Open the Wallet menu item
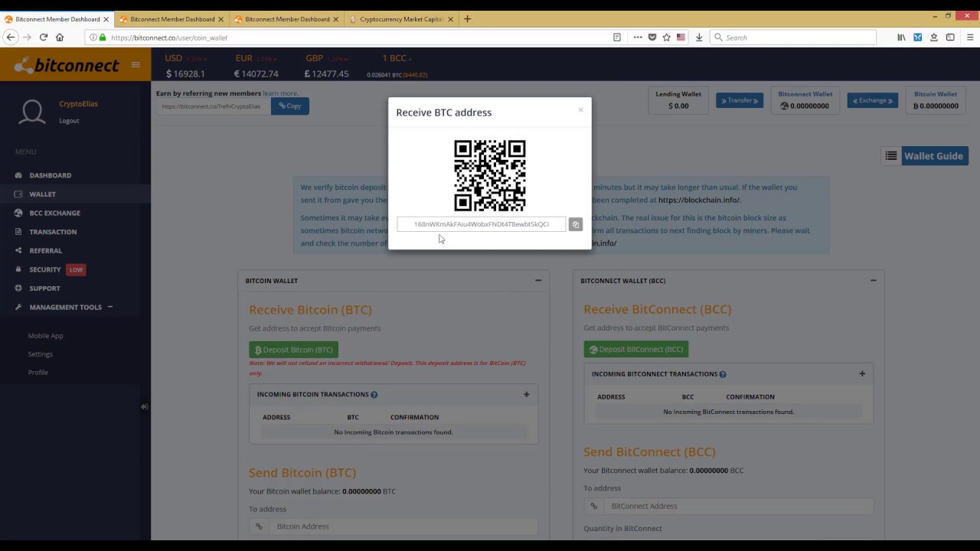Screen dimensions: 980x551 point(42,194)
